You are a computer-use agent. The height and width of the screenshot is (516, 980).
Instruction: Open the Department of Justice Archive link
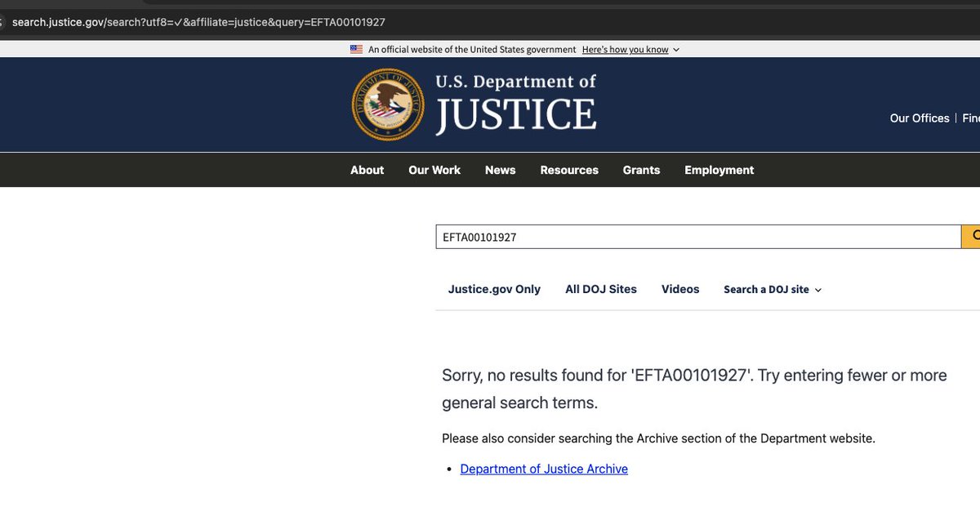coord(544,469)
